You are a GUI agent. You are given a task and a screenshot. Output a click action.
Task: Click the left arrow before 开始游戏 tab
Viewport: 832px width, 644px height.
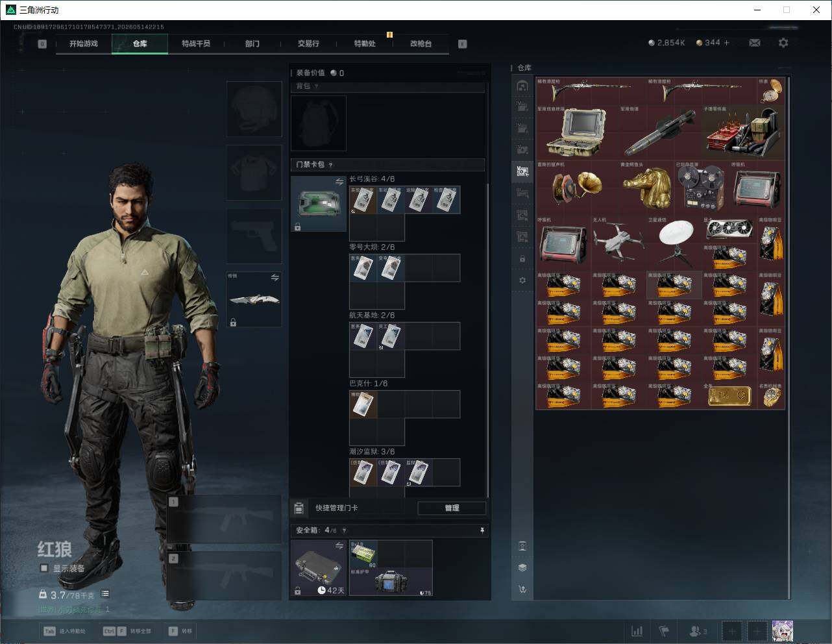click(x=42, y=44)
